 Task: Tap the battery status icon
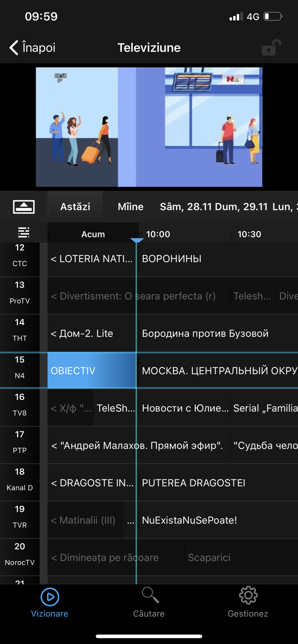pos(273,17)
